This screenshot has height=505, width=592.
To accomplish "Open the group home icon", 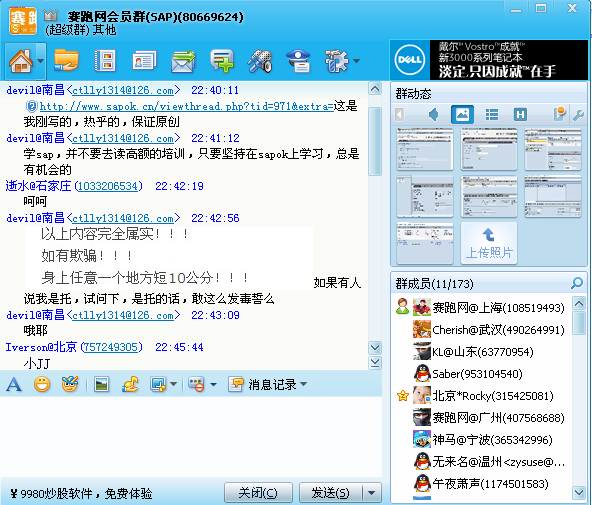I will [x=20, y=60].
